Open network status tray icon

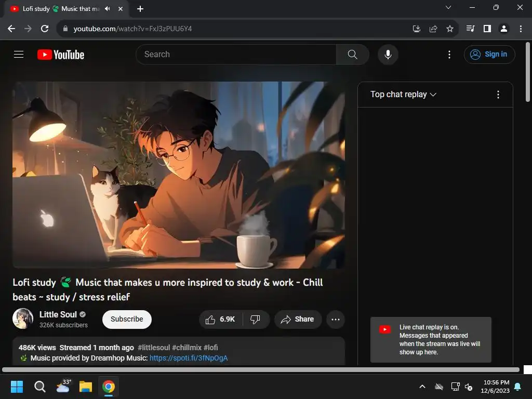[455, 387]
